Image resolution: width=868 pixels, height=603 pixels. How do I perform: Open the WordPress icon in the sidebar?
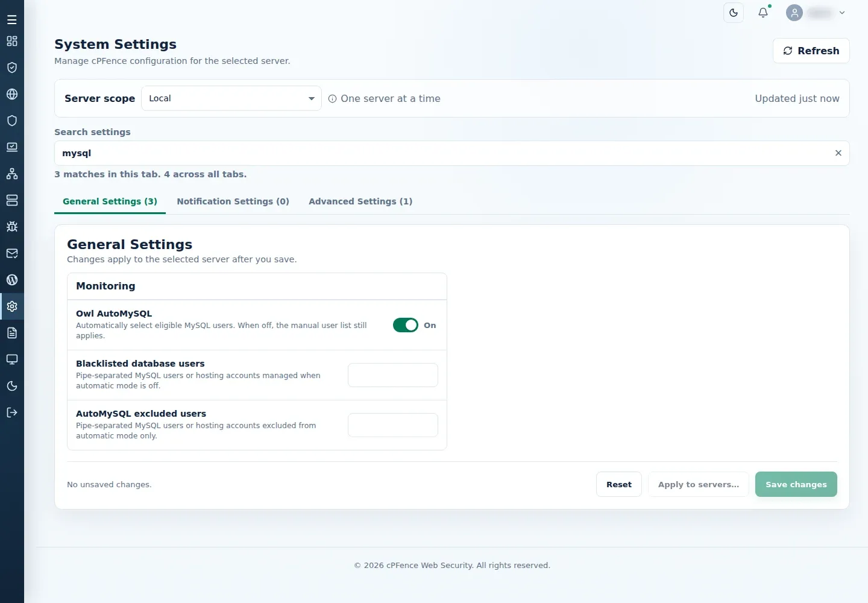(12, 280)
